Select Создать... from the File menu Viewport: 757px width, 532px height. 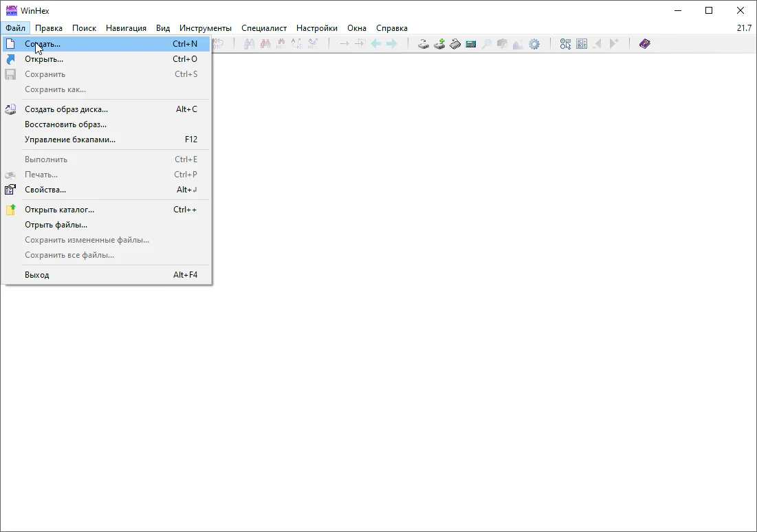click(43, 44)
